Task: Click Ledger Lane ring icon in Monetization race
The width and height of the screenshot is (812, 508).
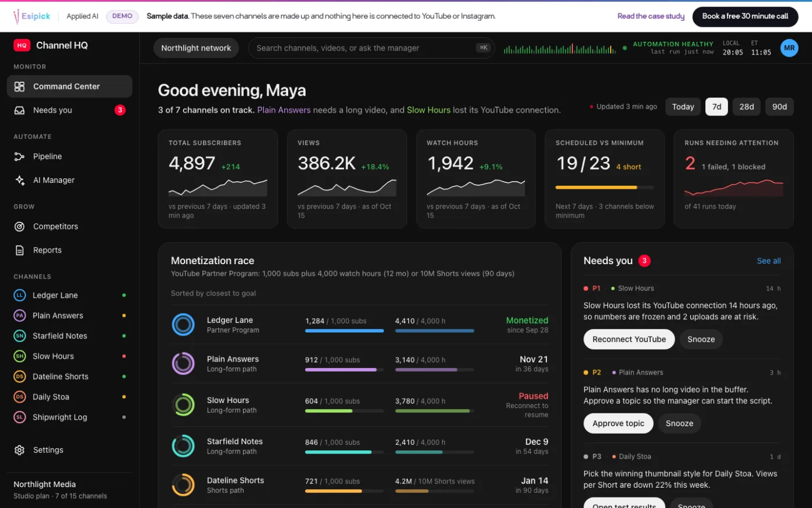Action: click(183, 325)
